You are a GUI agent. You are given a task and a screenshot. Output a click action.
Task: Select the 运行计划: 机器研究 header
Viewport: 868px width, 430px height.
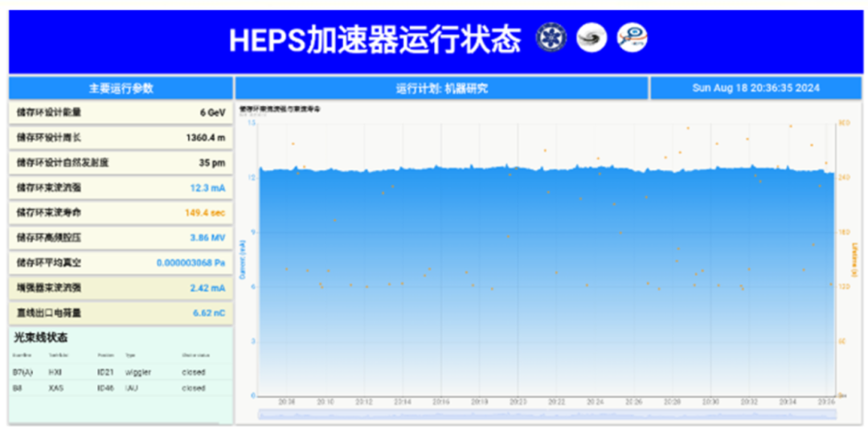[x=441, y=88]
